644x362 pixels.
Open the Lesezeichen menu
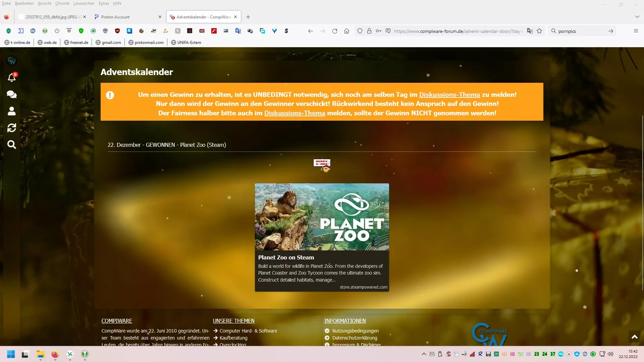tap(84, 3)
